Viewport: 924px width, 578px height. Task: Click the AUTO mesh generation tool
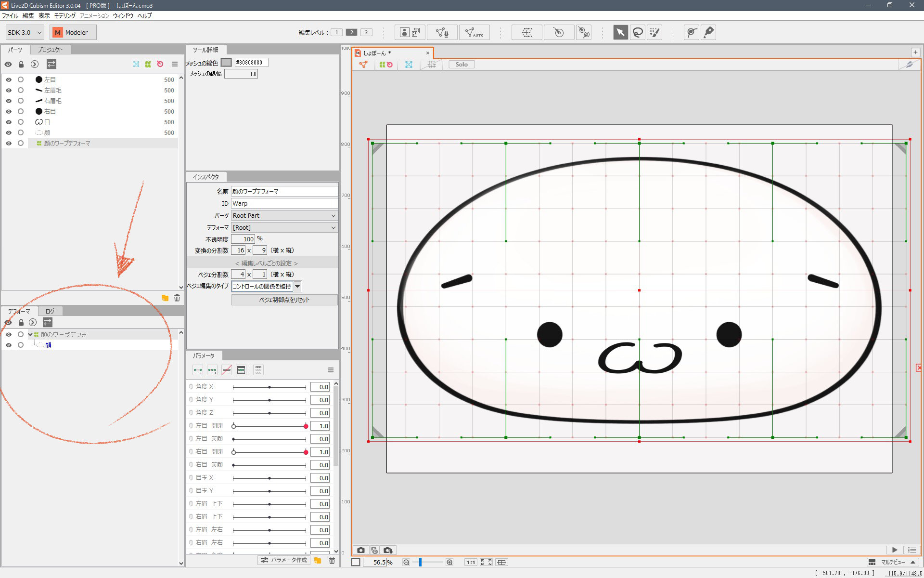point(474,32)
